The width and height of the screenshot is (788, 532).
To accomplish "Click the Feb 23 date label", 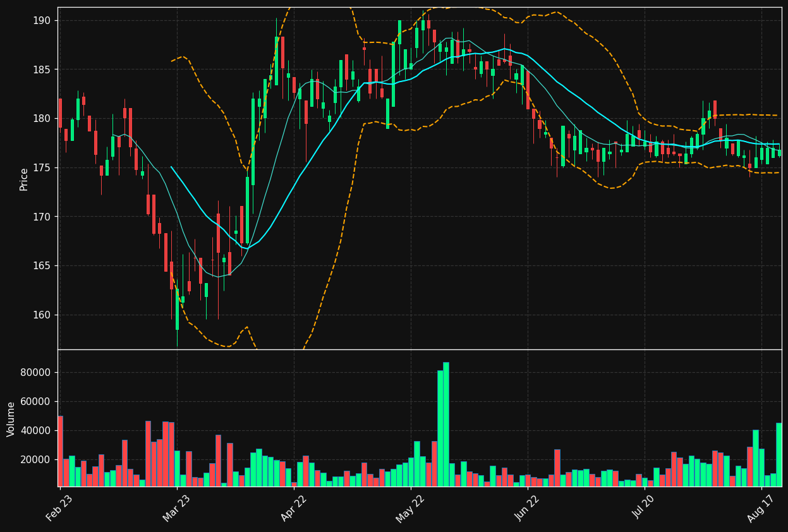I will coord(59,509).
